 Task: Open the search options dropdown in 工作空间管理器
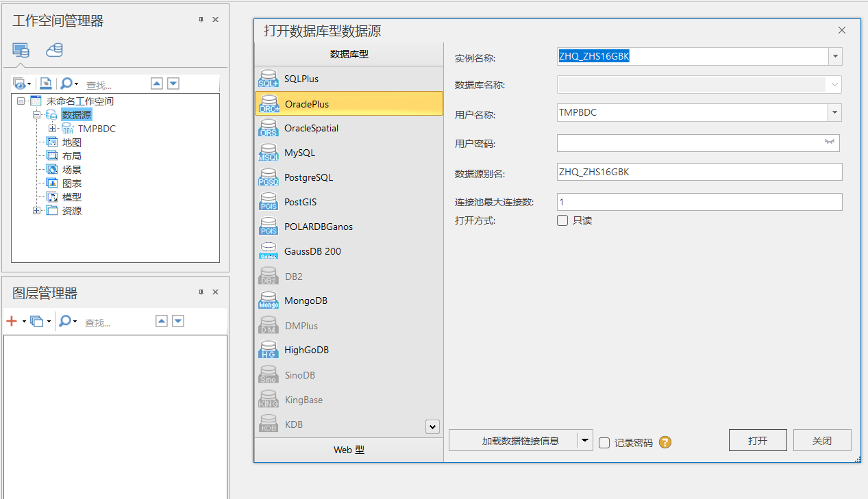pyautogui.click(x=76, y=84)
